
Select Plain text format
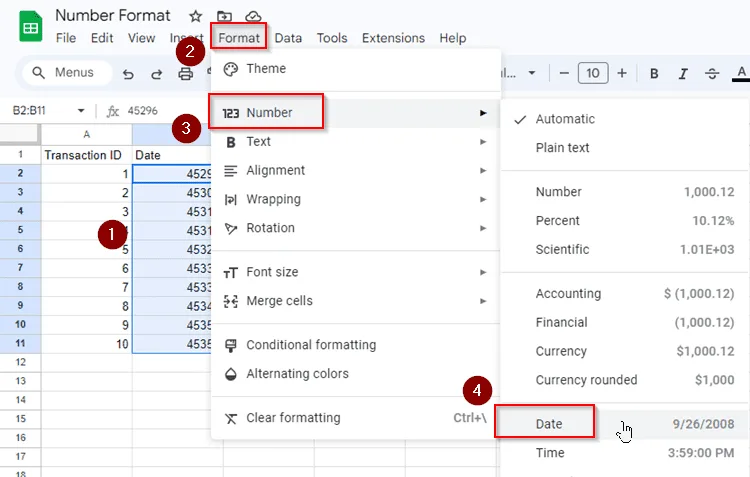click(625, 148)
